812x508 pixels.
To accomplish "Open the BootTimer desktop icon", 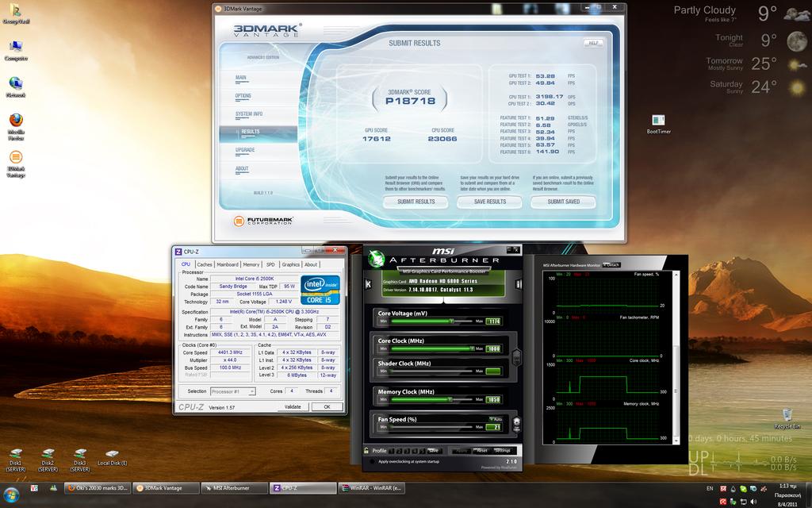I will pyautogui.click(x=658, y=124).
